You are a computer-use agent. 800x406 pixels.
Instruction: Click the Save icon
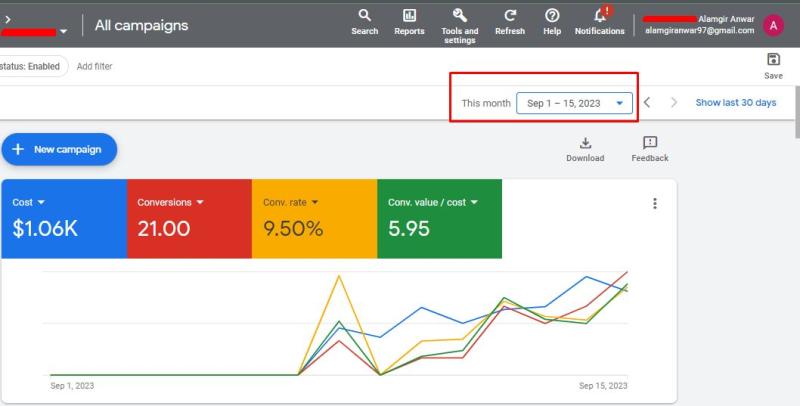click(773, 61)
